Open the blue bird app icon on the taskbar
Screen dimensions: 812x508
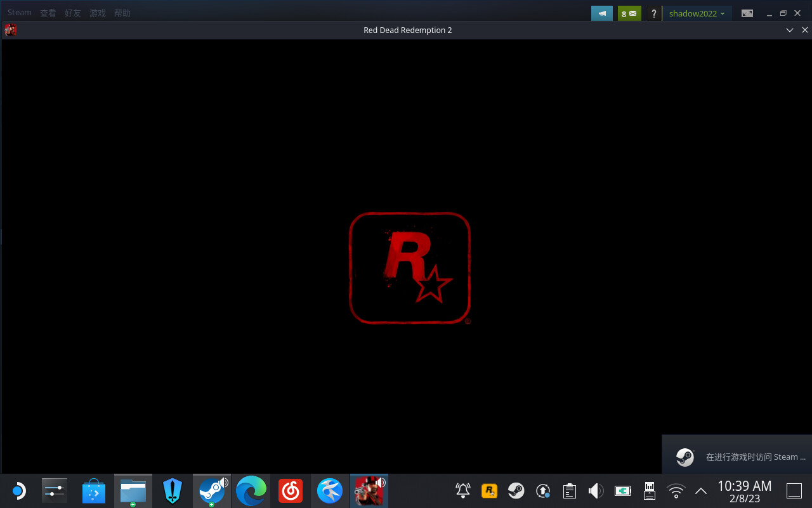click(330, 491)
